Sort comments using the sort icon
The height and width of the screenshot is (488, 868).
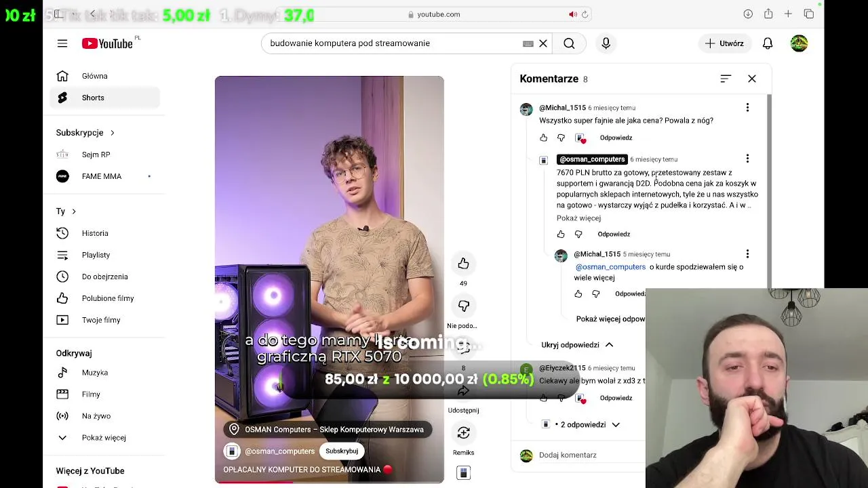pos(726,79)
